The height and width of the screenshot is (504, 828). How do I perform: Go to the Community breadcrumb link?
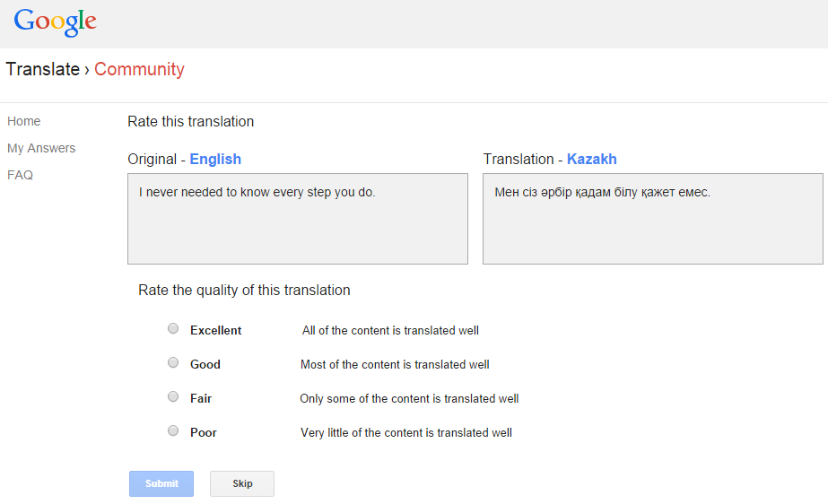[x=139, y=69]
